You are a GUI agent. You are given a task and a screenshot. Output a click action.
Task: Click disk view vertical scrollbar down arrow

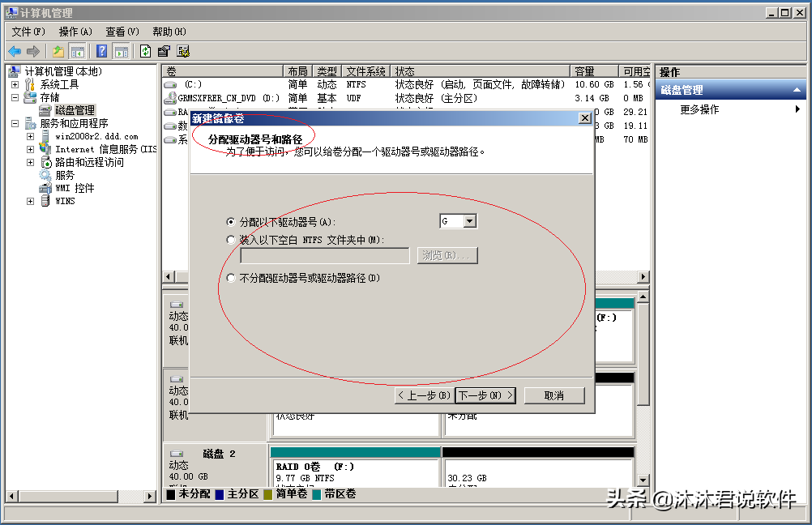pos(643,480)
